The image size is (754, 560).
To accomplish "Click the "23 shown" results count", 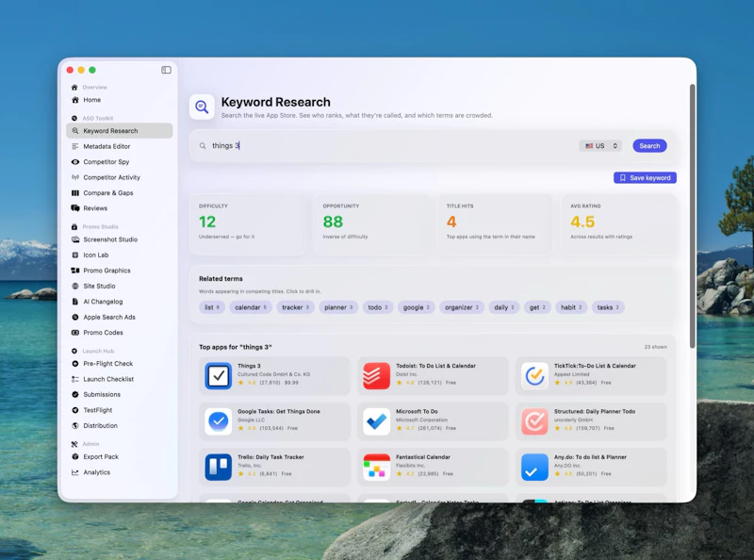I will coord(655,347).
